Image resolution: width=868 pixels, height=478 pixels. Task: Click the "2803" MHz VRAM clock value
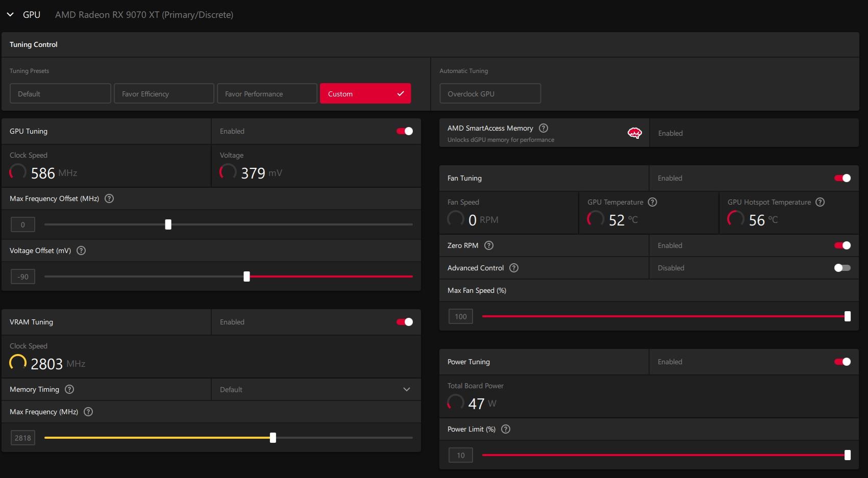click(x=47, y=364)
